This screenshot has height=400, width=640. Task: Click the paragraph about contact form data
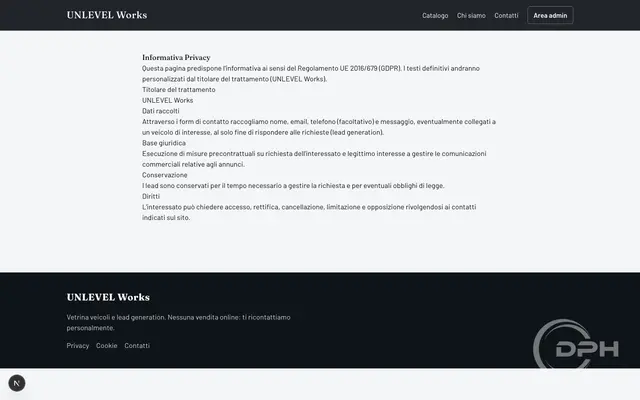[x=319, y=127]
